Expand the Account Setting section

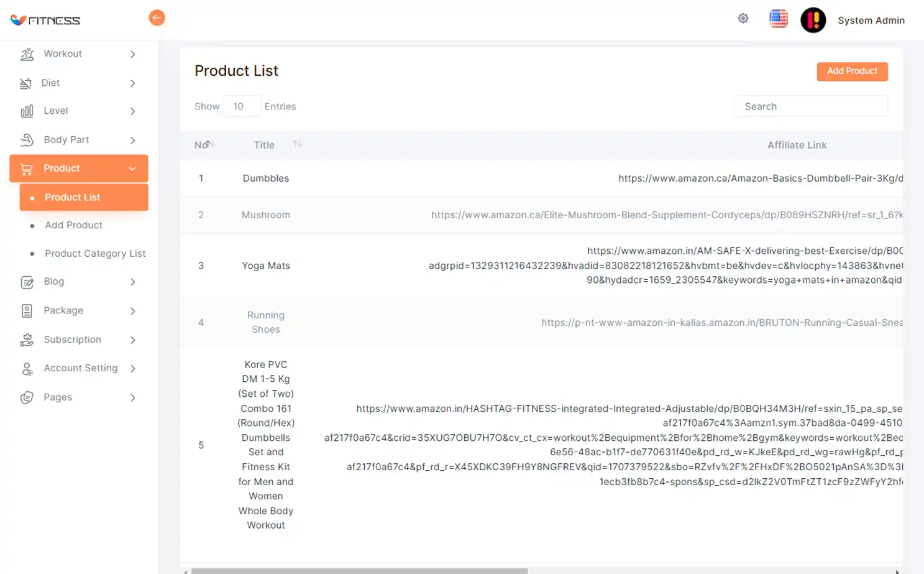[133, 368]
